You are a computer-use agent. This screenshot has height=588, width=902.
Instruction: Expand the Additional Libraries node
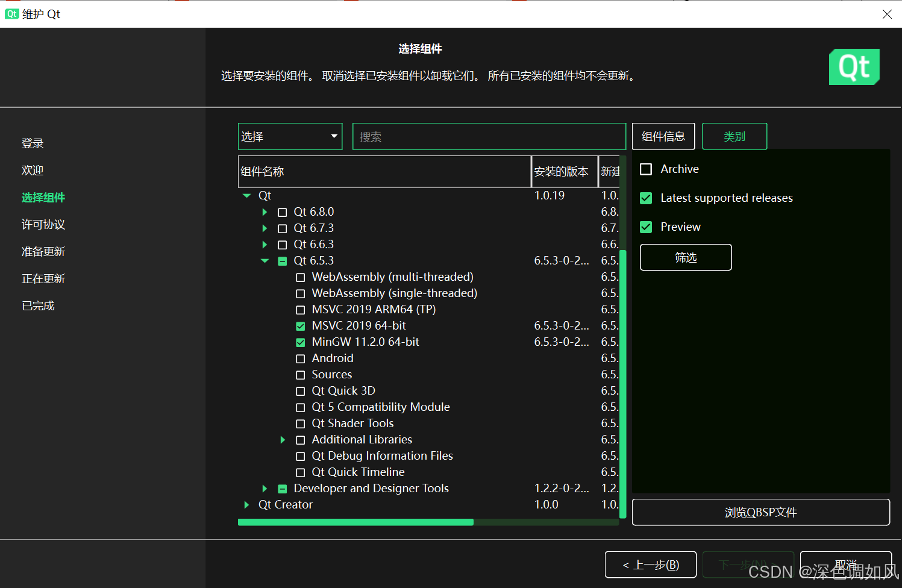tap(283, 440)
